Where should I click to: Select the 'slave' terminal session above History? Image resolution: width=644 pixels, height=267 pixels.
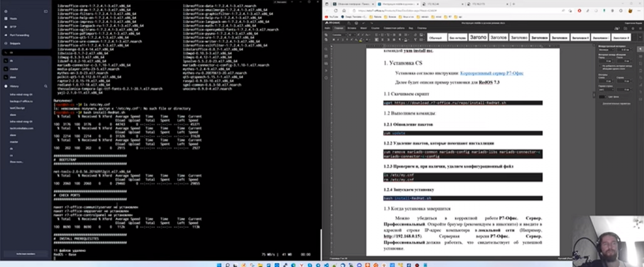tap(13, 77)
